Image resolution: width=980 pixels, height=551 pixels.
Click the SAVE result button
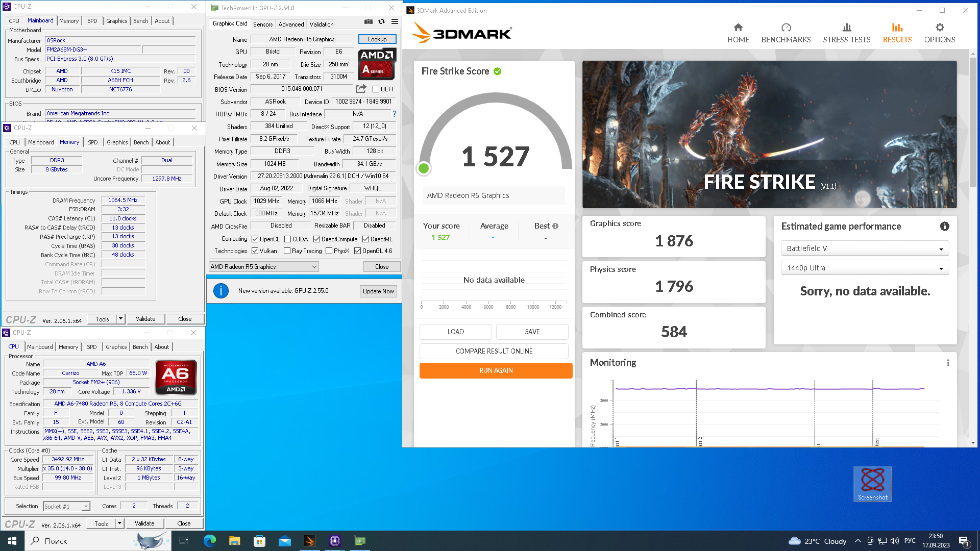pos(532,332)
